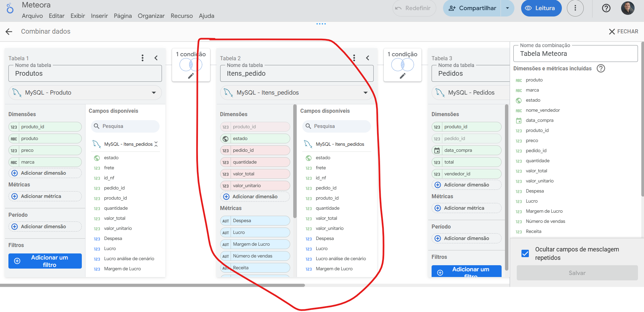Select Número de vendas metric in Tabela 2
644x312 pixels.
(255, 256)
